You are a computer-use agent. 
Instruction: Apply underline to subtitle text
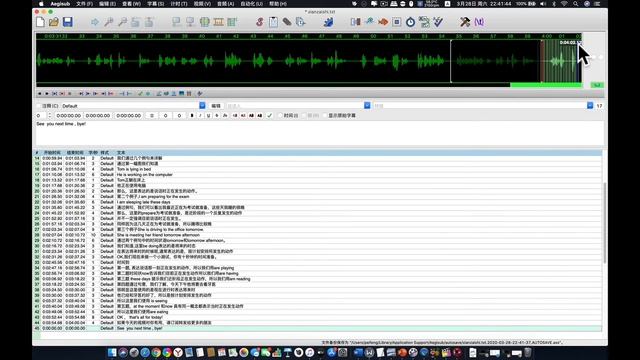[208, 116]
